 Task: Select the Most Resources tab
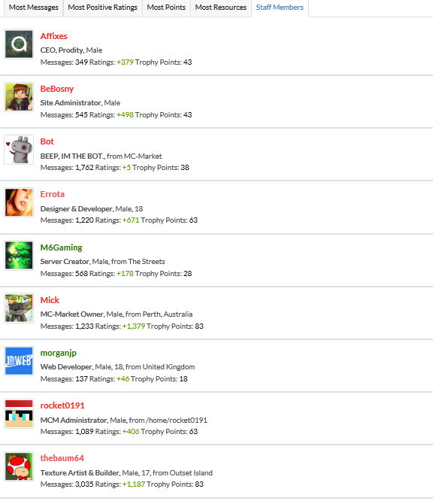pyautogui.click(x=221, y=8)
